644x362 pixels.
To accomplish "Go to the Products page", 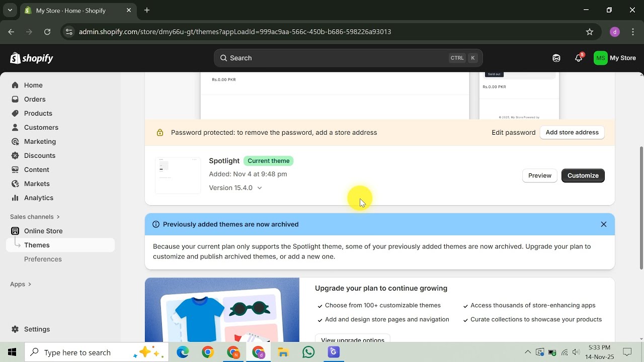I will click(38, 113).
